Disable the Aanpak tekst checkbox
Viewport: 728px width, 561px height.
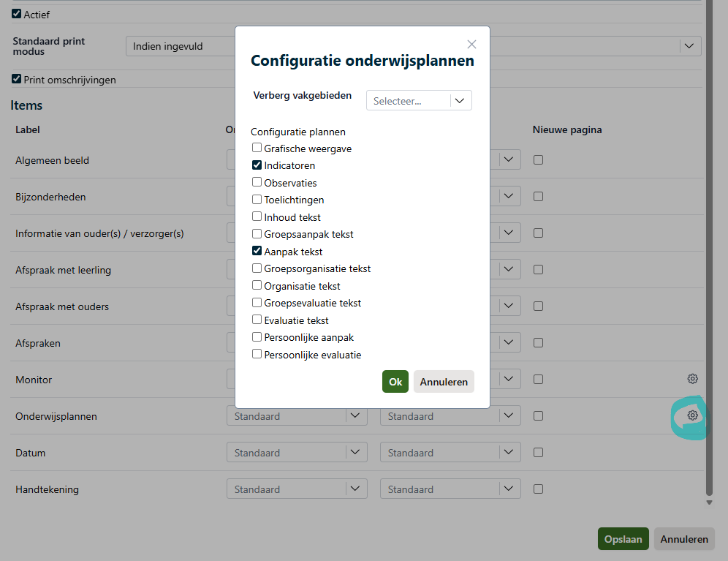(257, 251)
